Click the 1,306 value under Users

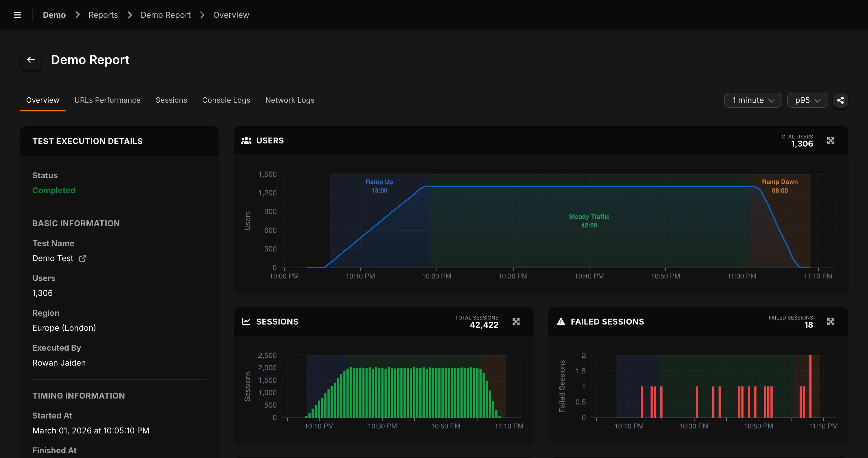[43, 293]
